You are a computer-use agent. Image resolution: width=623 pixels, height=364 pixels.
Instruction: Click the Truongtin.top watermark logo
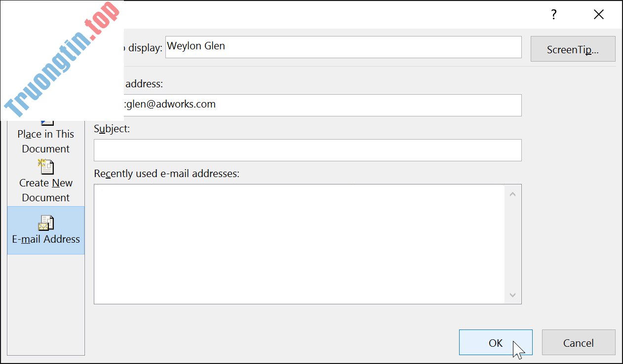click(x=62, y=60)
